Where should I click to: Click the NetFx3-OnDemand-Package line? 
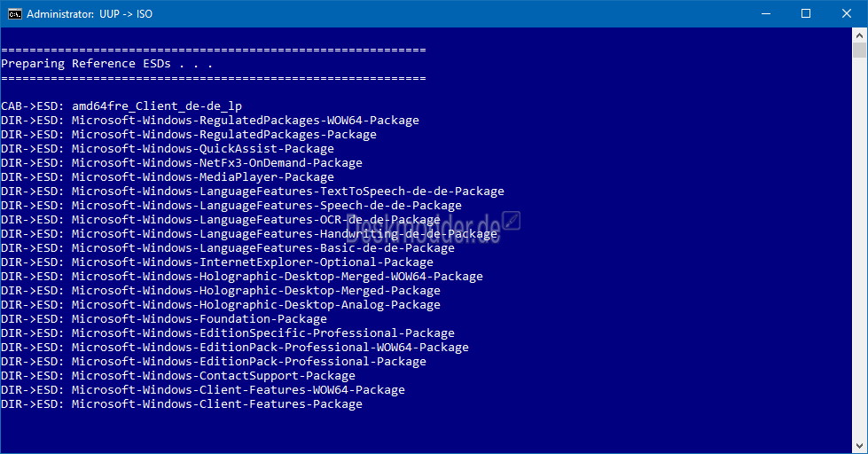[x=182, y=163]
